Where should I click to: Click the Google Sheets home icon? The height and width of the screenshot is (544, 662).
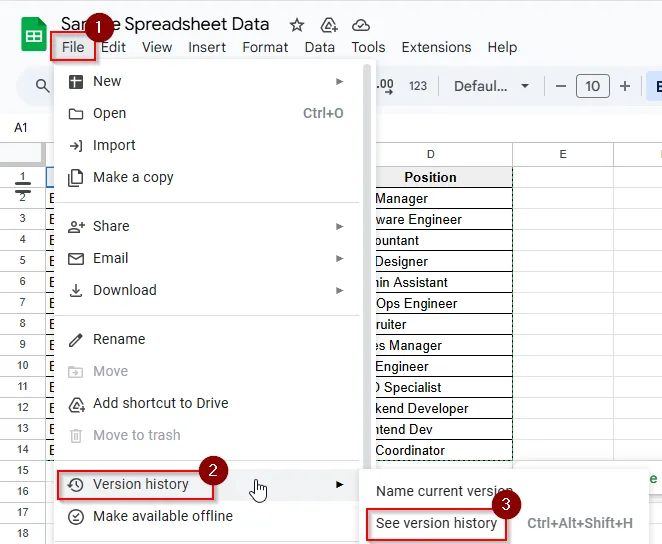point(34,35)
